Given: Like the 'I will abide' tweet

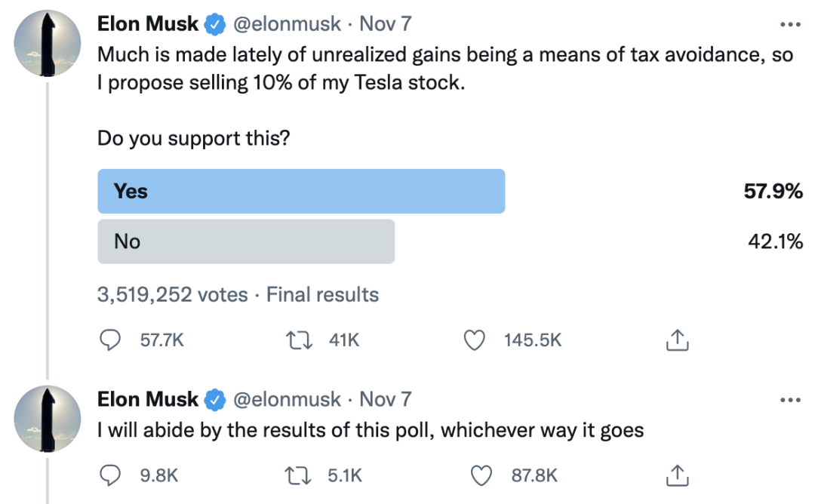Looking at the screenshot, I should tap(479, 475).
